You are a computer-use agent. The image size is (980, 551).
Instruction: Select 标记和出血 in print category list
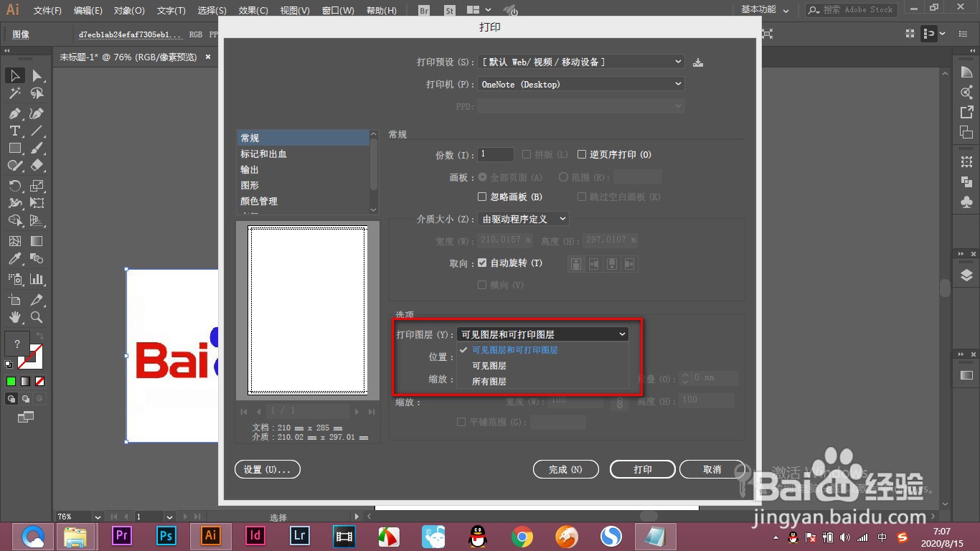303,154
